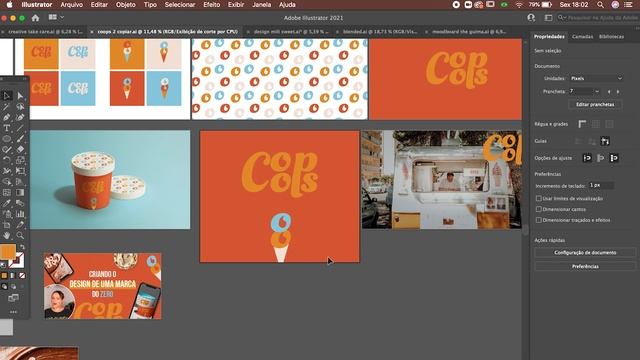Image resolution: width=640 pixels, height=360 pixels.
Task: Enable 'Dimensionar cantos' checkbox
Action: (539, 209)
